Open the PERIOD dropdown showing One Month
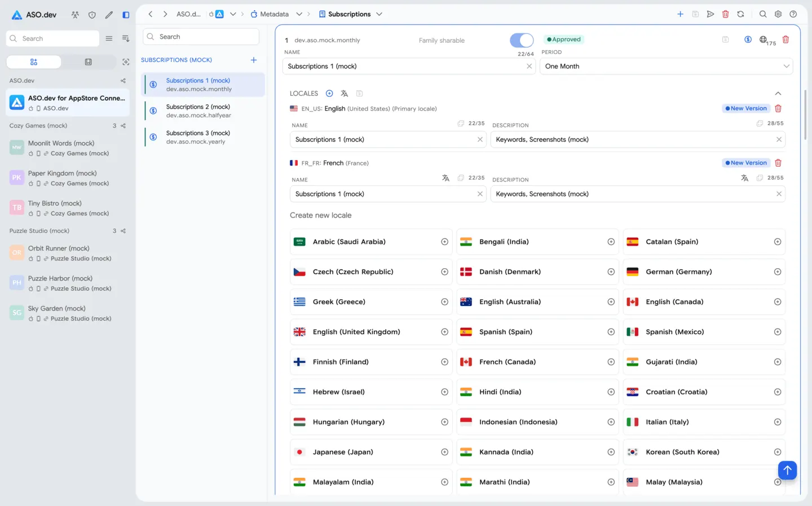The width and height of the screenshot is (812, 506). pos(666,66)
